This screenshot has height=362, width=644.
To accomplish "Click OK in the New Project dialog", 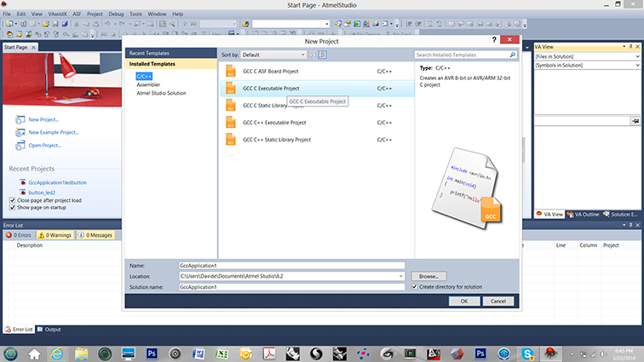I will [464, 302].
